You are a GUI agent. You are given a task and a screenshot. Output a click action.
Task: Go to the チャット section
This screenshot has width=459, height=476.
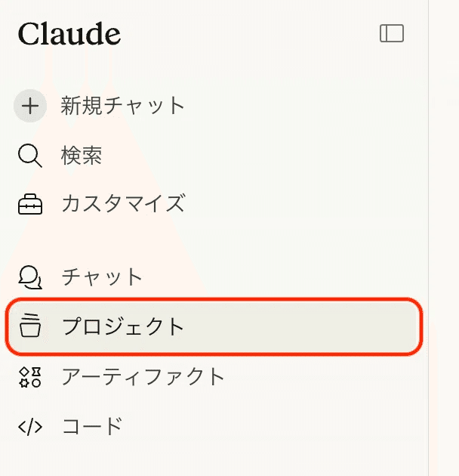(102, 277)
